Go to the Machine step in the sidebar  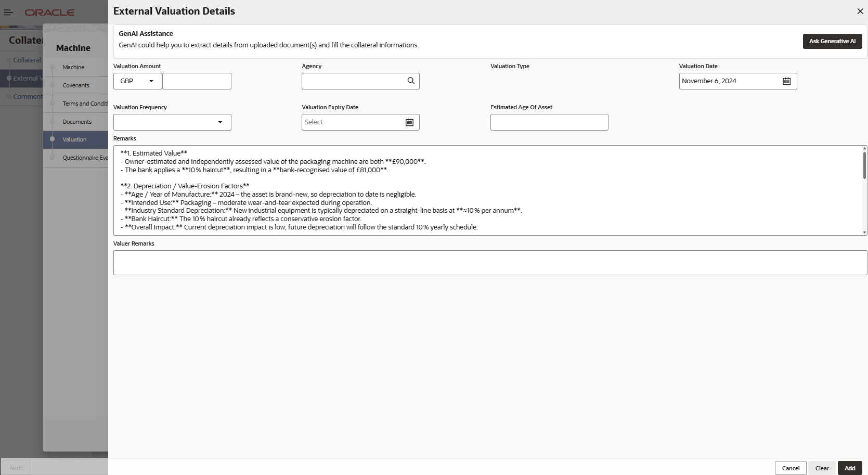[x=73, y=67]
